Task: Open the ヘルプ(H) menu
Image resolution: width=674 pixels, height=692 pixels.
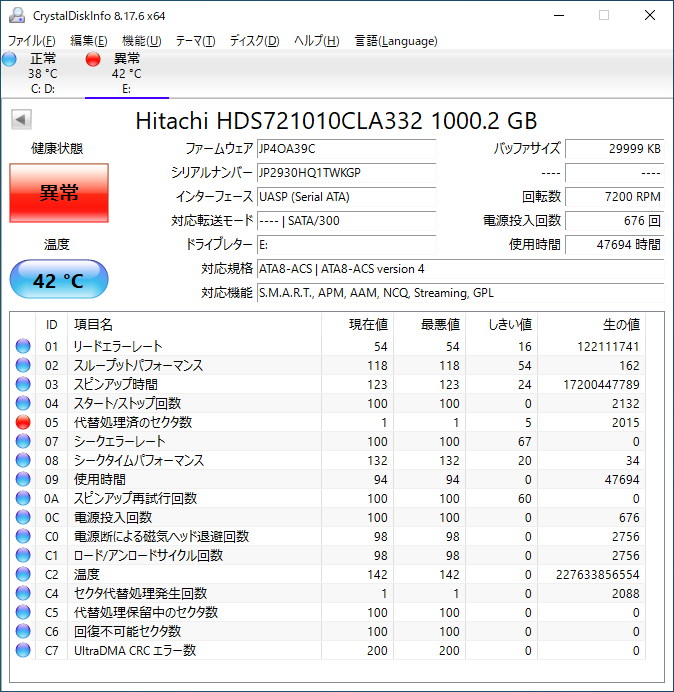Action: (317, 41)
